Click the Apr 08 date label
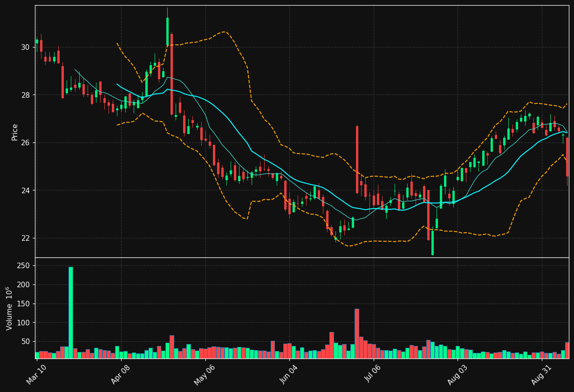This screenshot has height=392, width=574. coord(121,374)
